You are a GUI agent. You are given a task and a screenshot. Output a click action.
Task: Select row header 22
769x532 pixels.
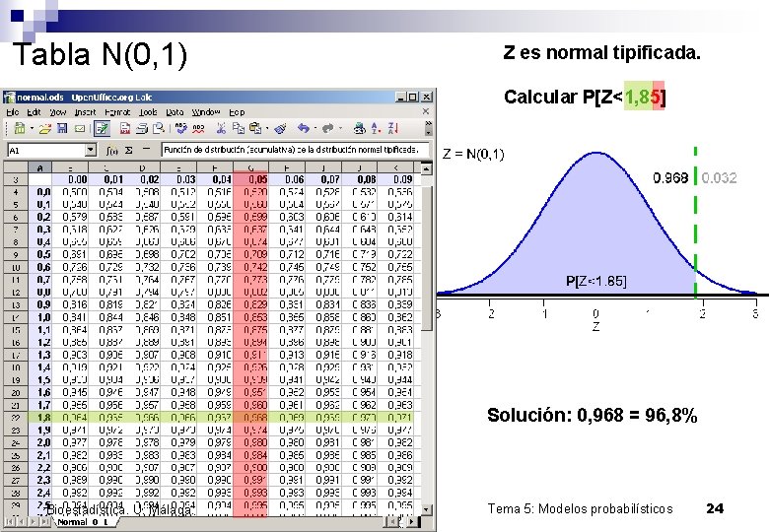tap(16, 418)
